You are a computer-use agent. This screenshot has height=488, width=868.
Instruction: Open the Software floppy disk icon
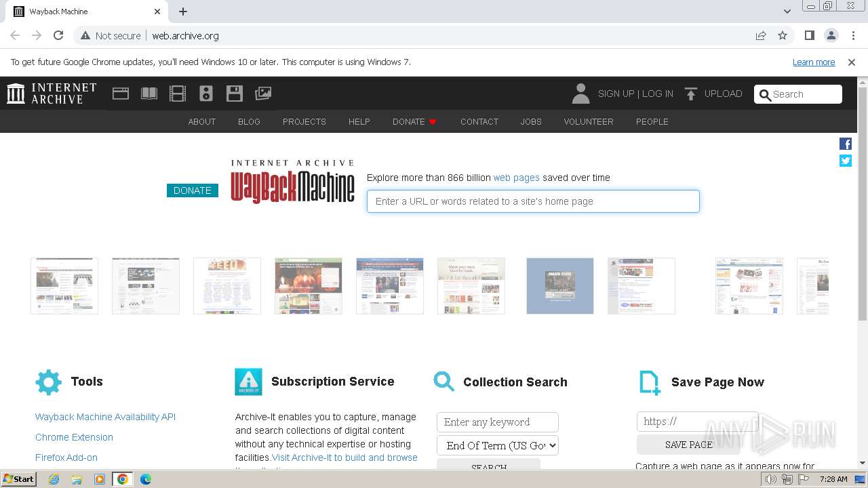(x=235, y=94)
